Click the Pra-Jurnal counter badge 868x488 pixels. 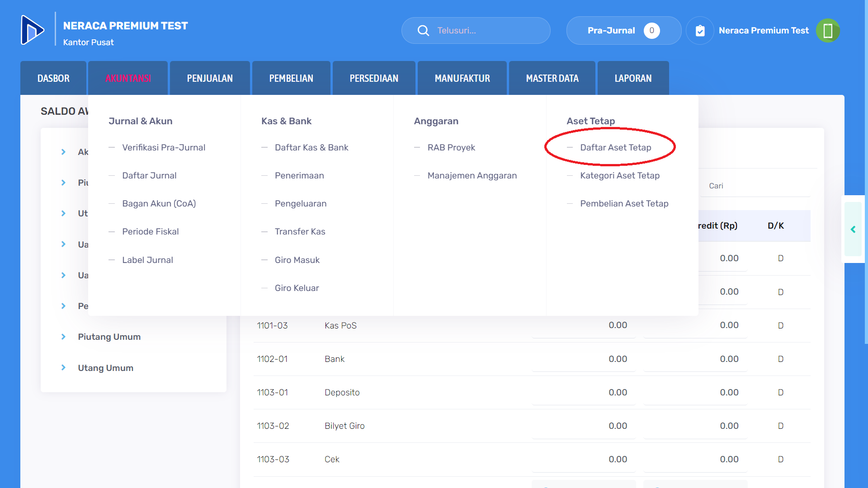click(x=651, y=30)
